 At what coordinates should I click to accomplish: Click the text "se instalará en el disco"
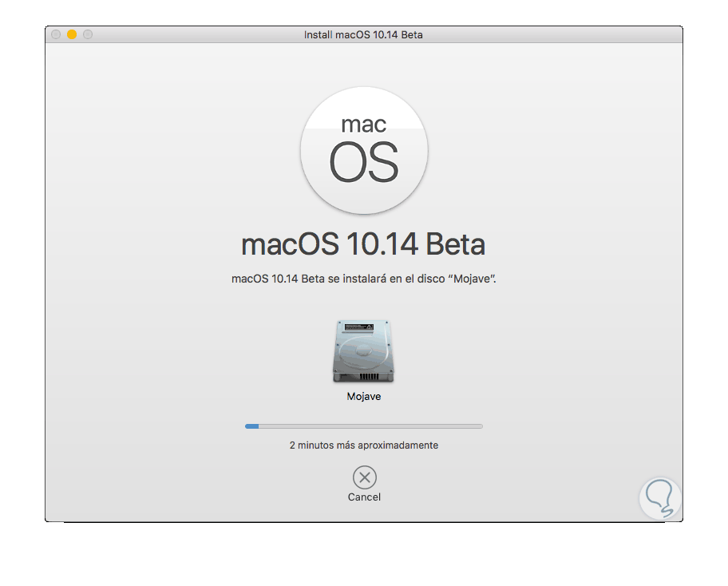(x=386, y=279)
